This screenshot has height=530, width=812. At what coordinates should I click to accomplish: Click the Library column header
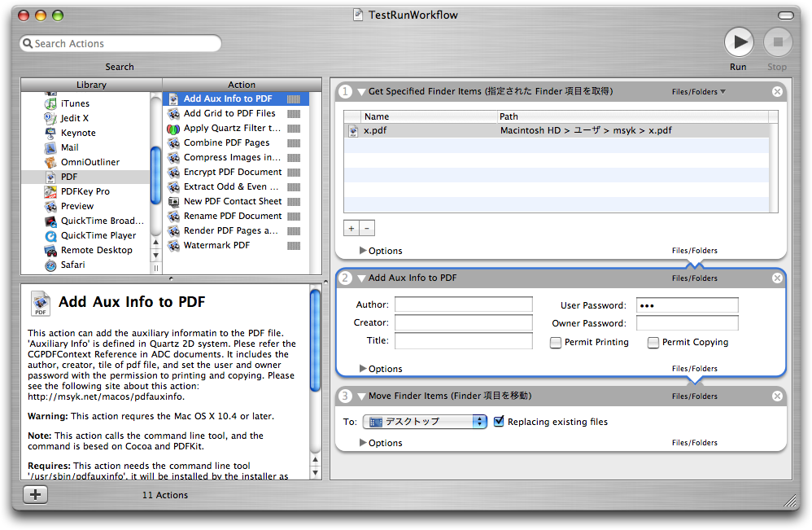[91, 85]
